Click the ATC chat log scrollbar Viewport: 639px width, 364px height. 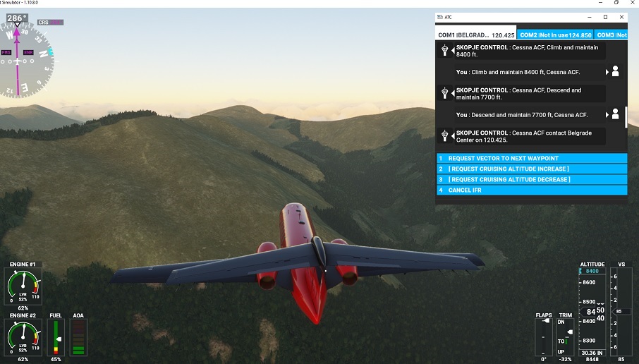626,117
